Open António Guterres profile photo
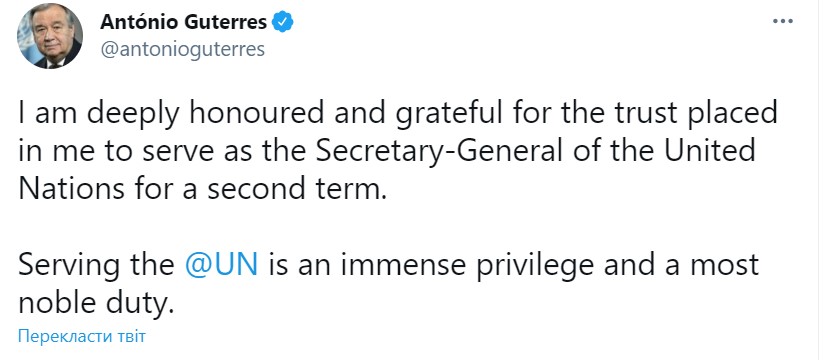Screen dimensions: 836x360 click(x=50, y=36)
